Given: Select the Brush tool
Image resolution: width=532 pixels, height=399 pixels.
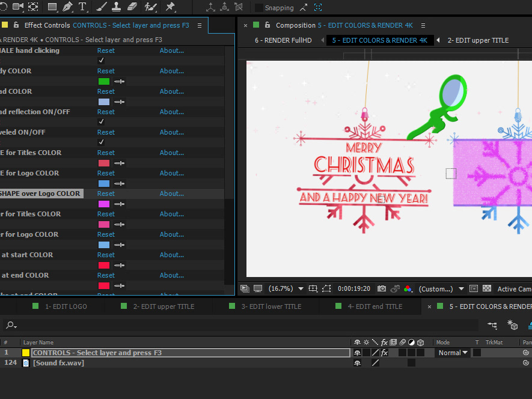Looking at the screenshot, I should tap(102, 7).
